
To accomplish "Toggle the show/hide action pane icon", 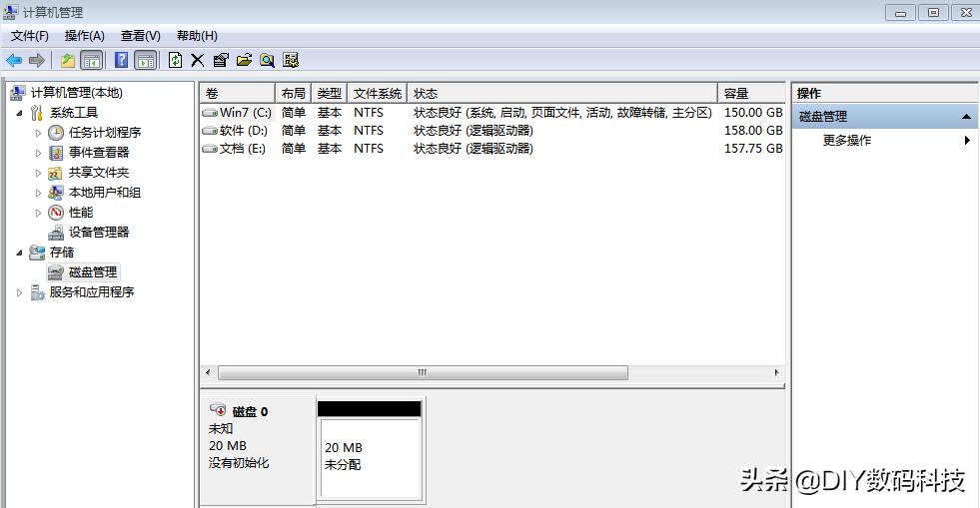I will coord(146,60).
